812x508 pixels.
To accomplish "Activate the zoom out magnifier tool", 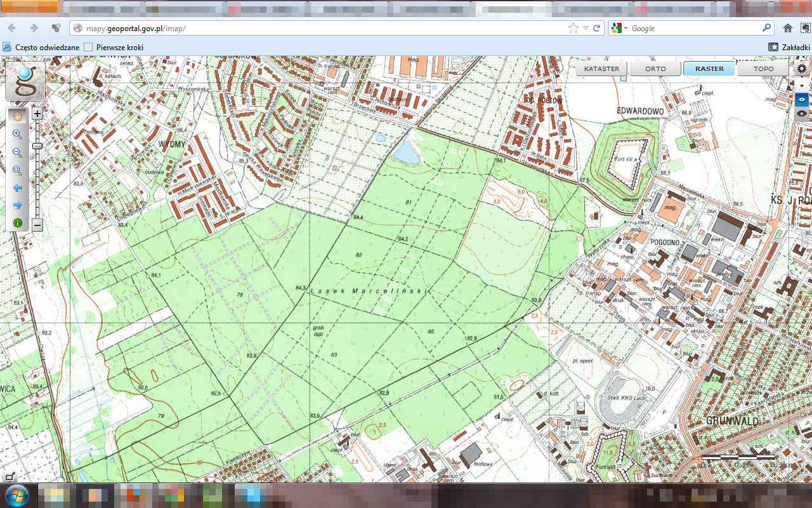I will [18, 152].
